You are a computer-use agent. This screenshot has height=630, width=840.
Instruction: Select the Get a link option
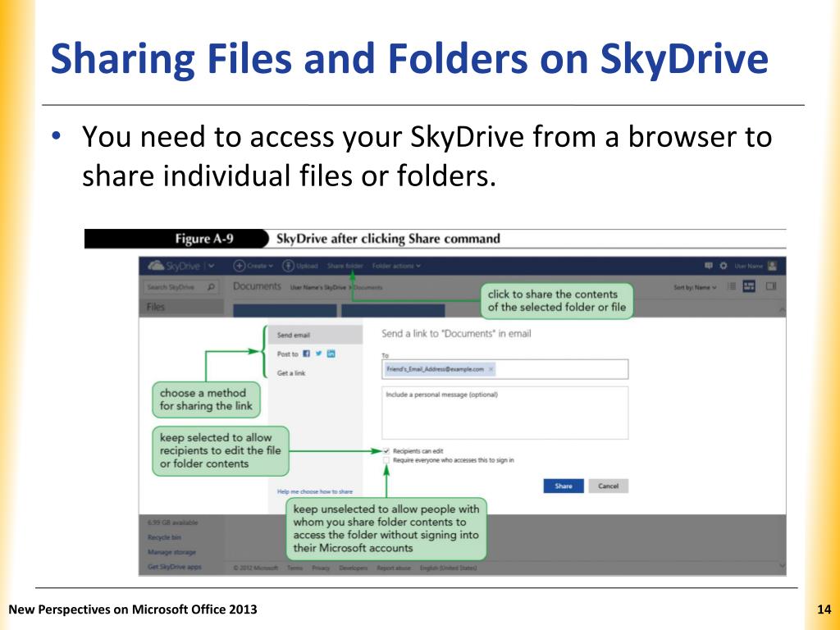point(291,373)
